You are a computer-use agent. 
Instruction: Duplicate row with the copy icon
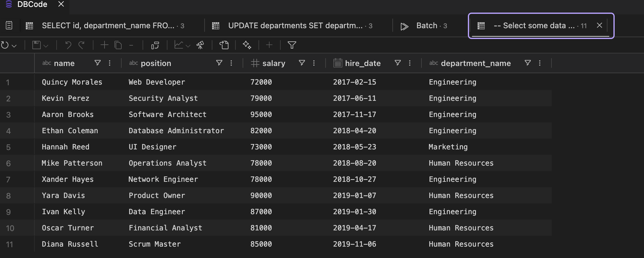[x=118, y=45]
